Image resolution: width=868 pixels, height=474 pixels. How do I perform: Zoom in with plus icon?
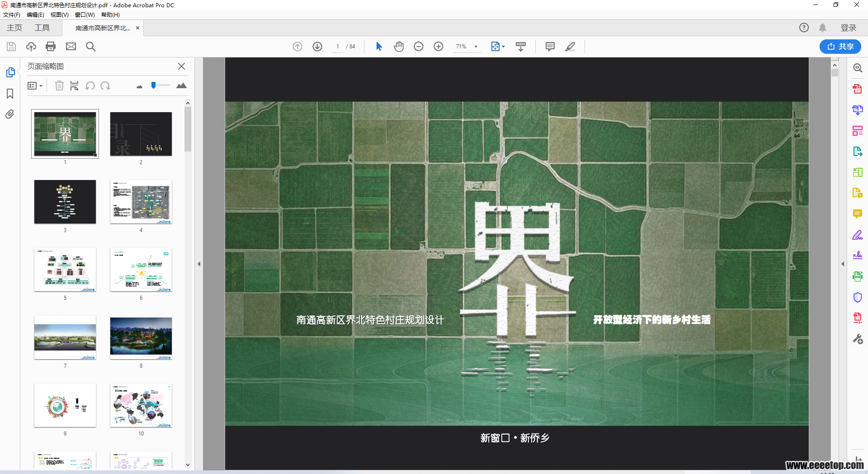(439, 47)
